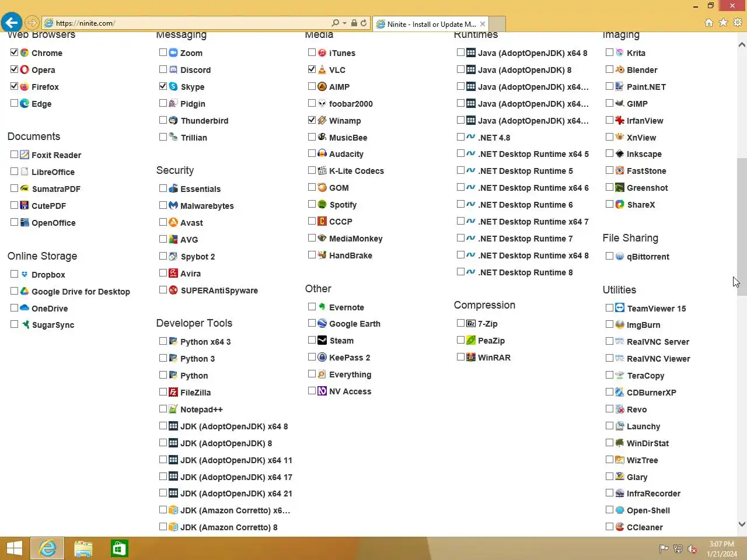Click the qBittorrent icon

[620, 256]
